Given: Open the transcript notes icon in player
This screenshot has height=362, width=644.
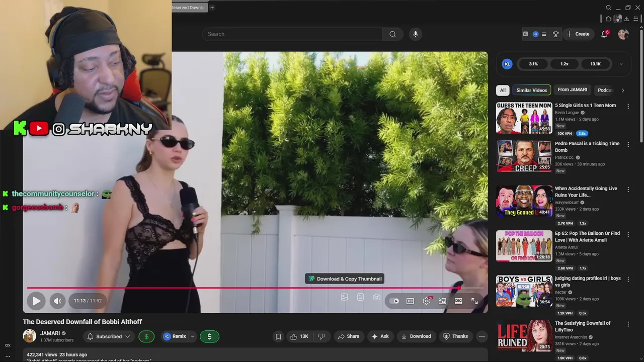Looking at the screenshot, I should point(360,297).
